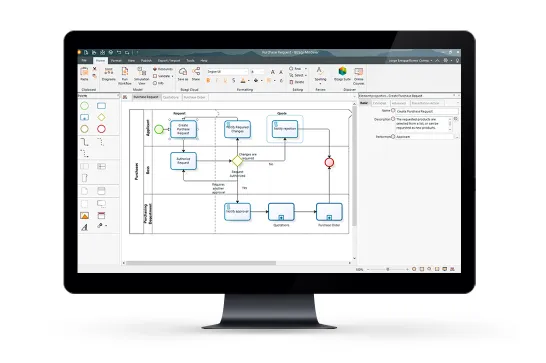Pick the dotted Association connector tool
This screenshot has height=363, width=546.
coord(101,142)
